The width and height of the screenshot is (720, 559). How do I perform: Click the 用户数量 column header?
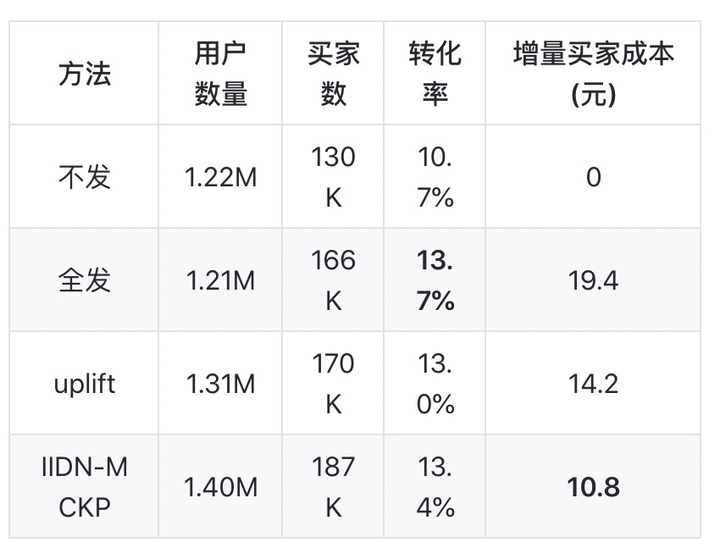[220, 73]
